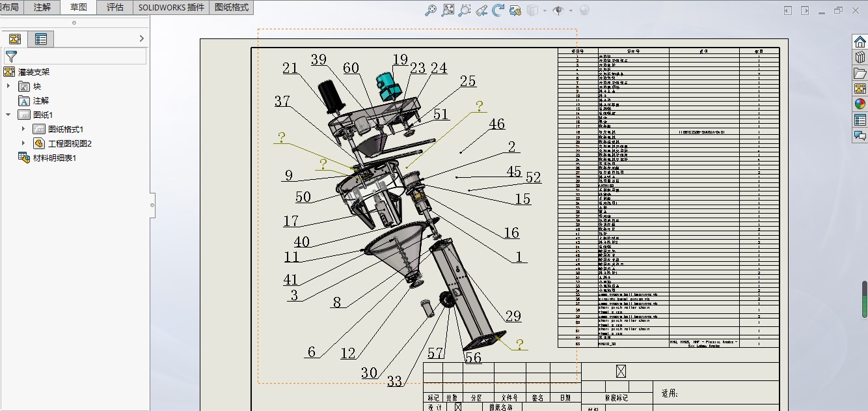868x411 pixels.
Task: Click the filter funnel icon
Action: pos(11,57)
